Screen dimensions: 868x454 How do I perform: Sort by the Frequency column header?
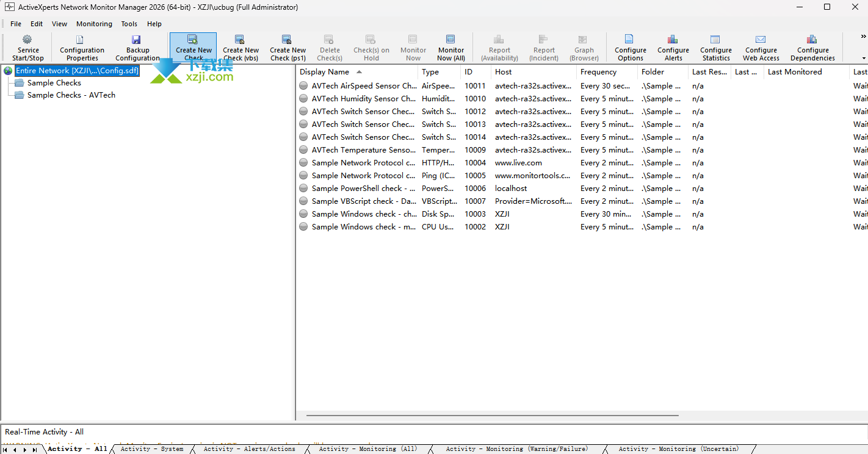tap(607, 72)
